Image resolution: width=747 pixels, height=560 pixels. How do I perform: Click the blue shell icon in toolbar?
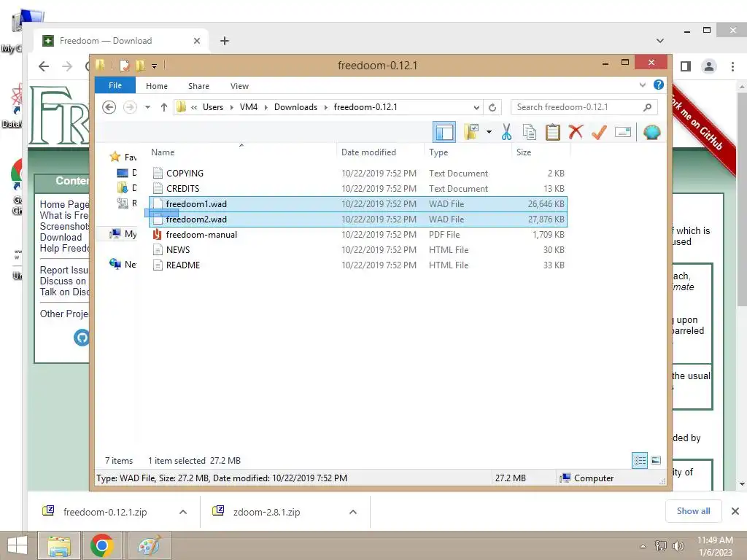tap(651, 132)
